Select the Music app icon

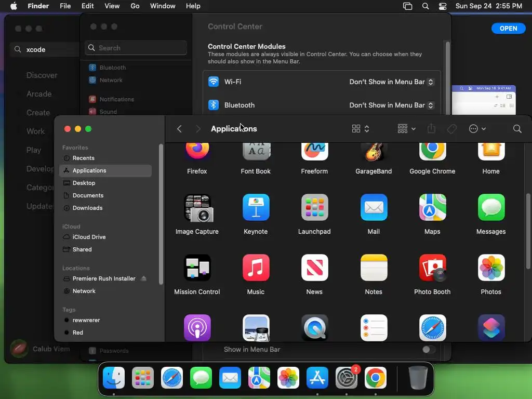[256, 268]
